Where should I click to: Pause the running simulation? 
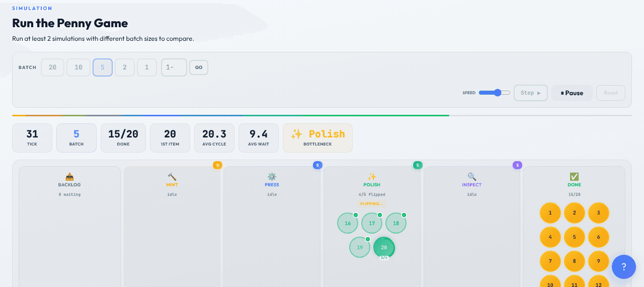[x=572, y=93]
